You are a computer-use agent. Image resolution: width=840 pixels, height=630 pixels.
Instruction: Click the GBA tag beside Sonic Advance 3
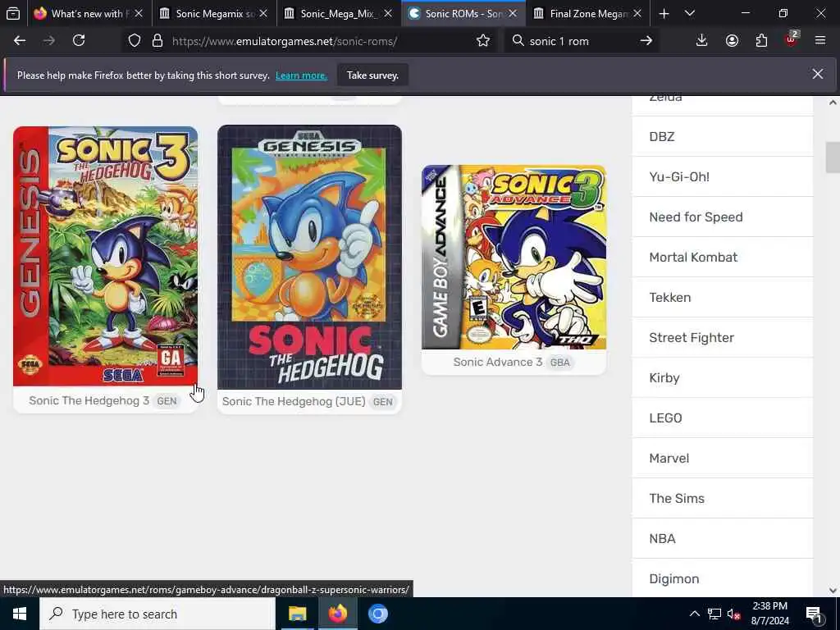[x=559, y=363]
